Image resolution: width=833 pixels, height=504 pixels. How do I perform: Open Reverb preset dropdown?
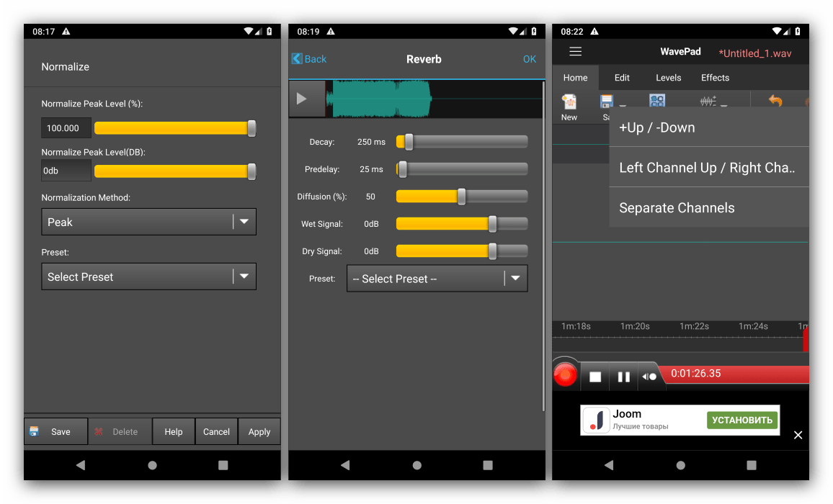click(437, 279)
